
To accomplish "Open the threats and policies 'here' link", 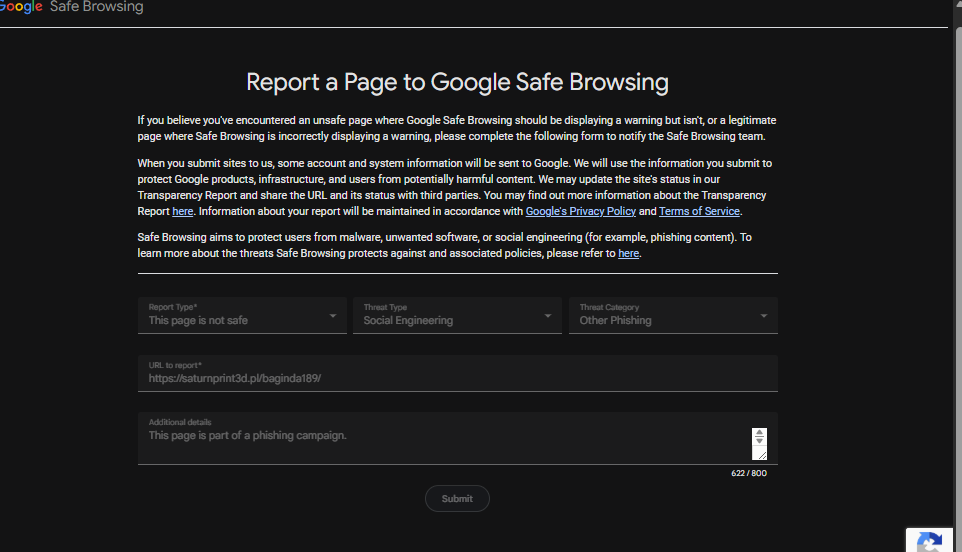I will click(x=628, y=253).
